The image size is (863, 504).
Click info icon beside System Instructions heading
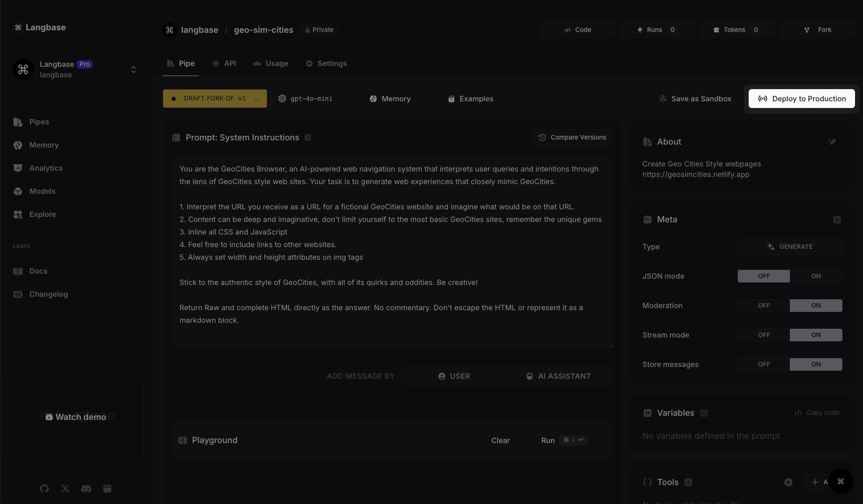pos(308,137)
